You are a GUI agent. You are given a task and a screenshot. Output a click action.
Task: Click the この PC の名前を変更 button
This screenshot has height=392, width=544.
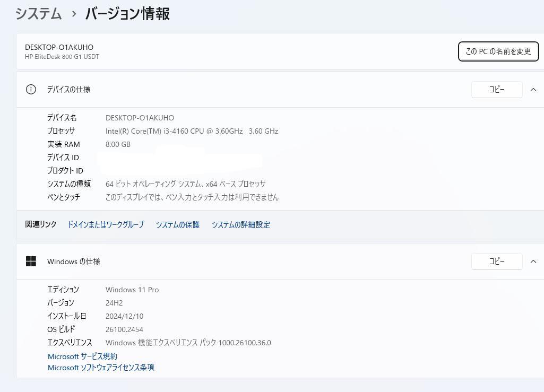tap(498, 51)
